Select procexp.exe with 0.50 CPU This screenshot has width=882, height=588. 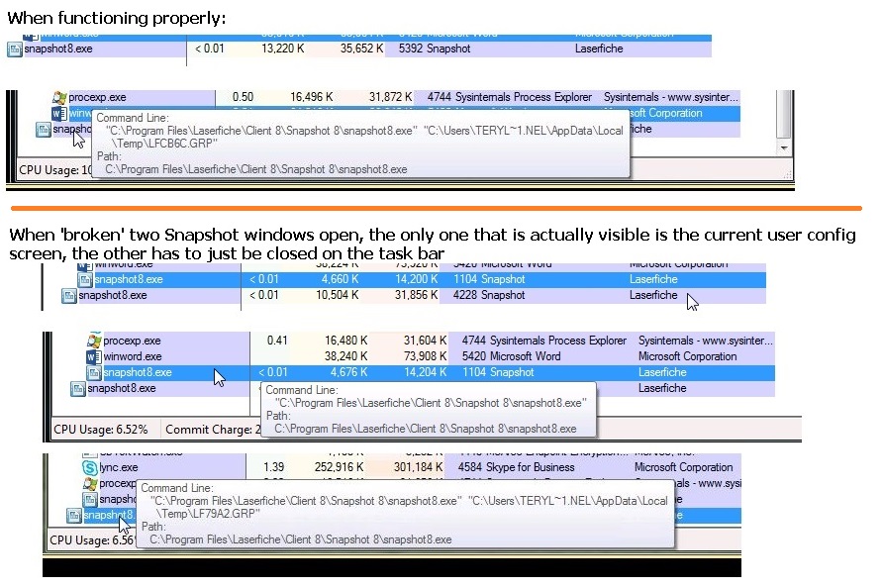(x=97, y=97)
